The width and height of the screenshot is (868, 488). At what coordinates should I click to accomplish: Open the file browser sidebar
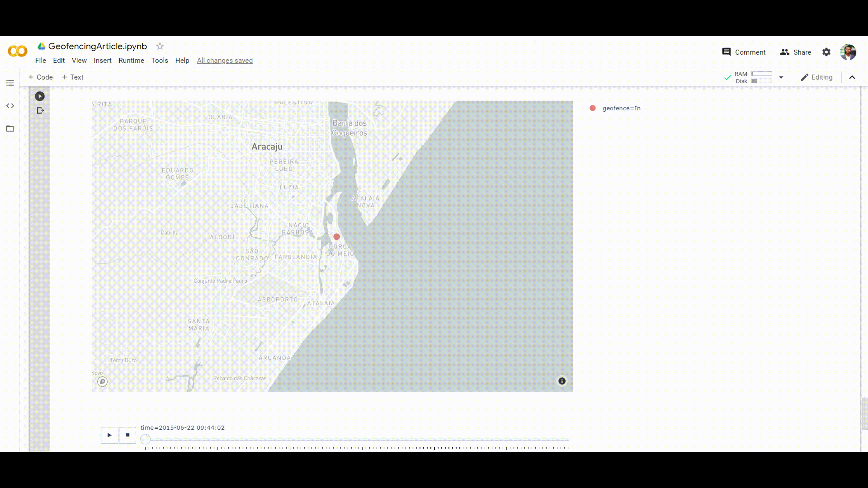pos(10,128)
